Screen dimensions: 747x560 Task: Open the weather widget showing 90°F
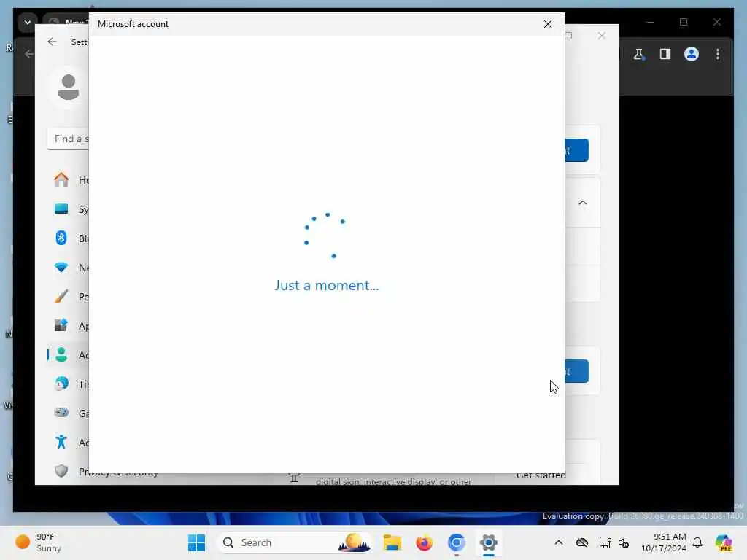coord(38,542)
